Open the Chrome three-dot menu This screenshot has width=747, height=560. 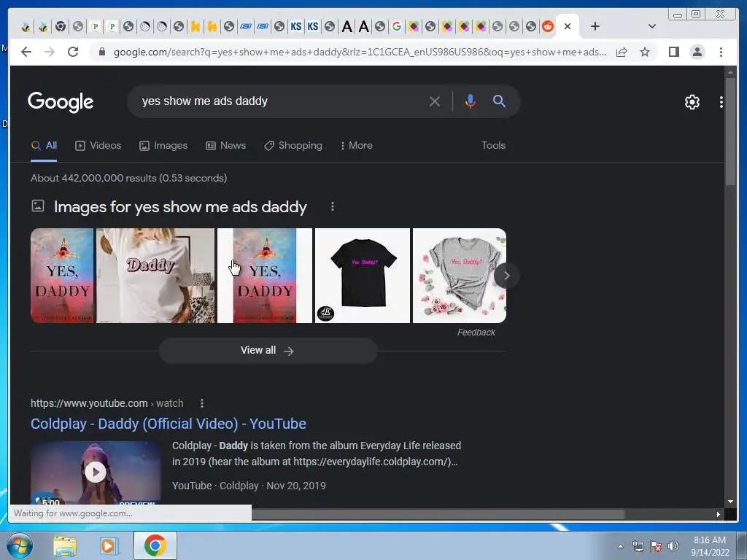[721, 52]
